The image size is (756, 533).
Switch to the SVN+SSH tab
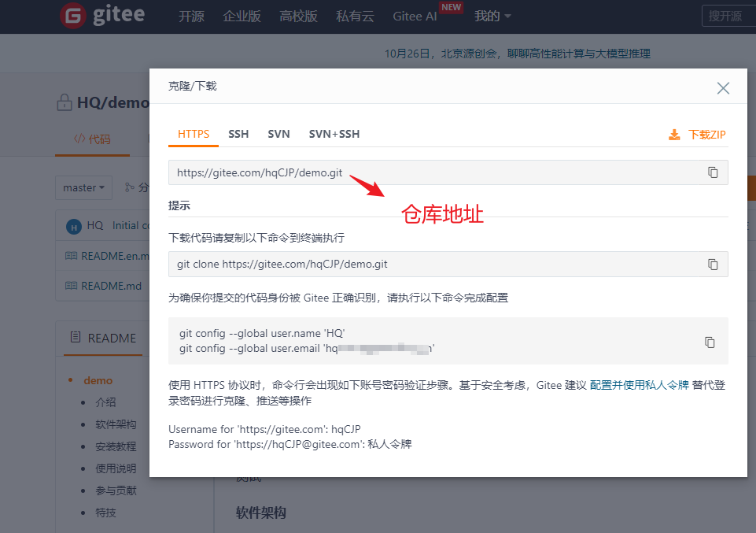point(334,134)
